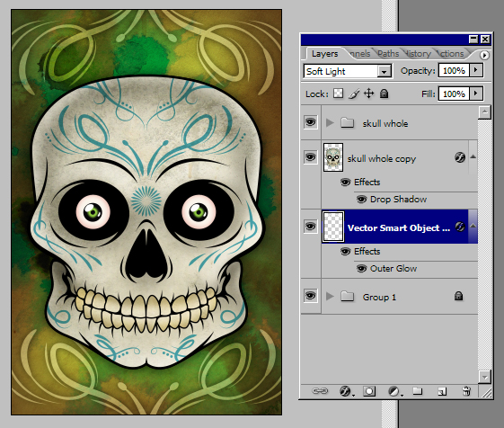Hide the skull whole copy layer
This screenshot has height=428, width=504.
pos(310,156)
